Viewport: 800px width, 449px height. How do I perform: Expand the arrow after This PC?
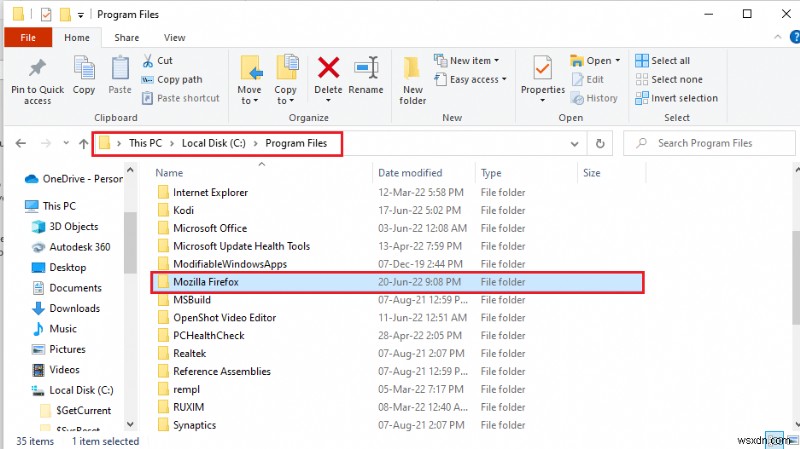172,144
